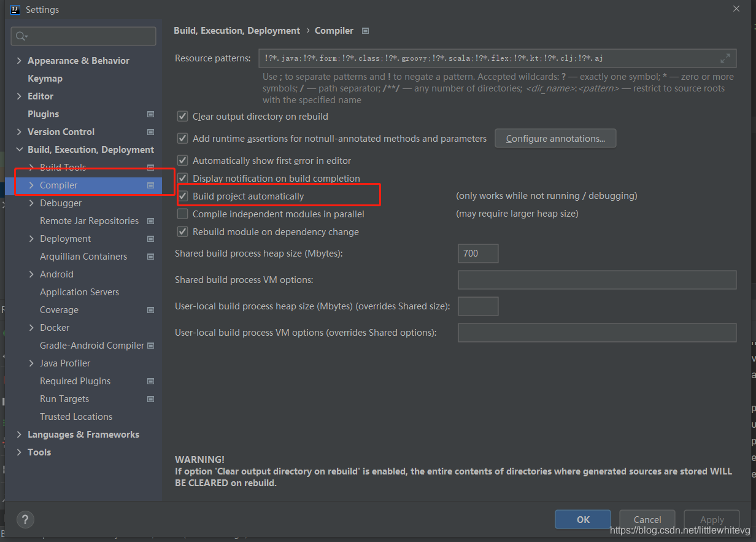The image size is (756, 542).
Task: Expand the Deployment node arrow
Action: 31,239
